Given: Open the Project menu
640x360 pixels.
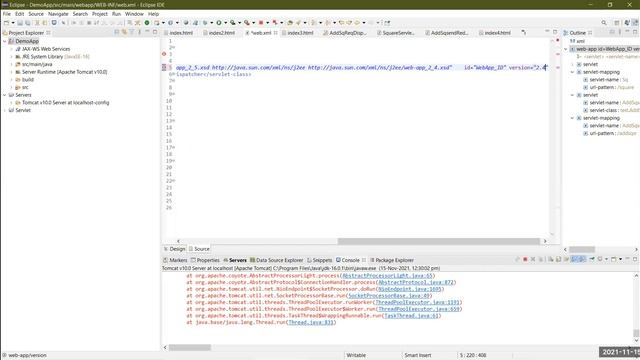Looking at the screenshot, I should click(x=100, y=14).
